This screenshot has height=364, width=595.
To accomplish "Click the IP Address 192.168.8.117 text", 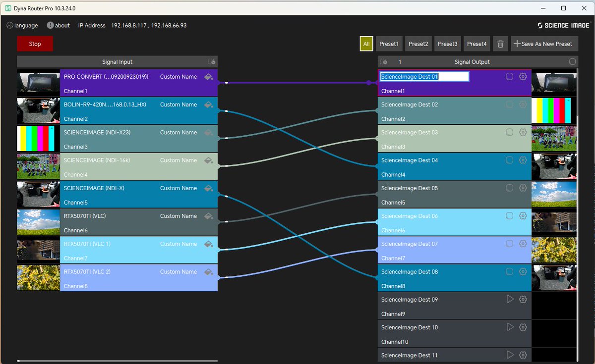I will pyautogui.click(x=128, y=25).
